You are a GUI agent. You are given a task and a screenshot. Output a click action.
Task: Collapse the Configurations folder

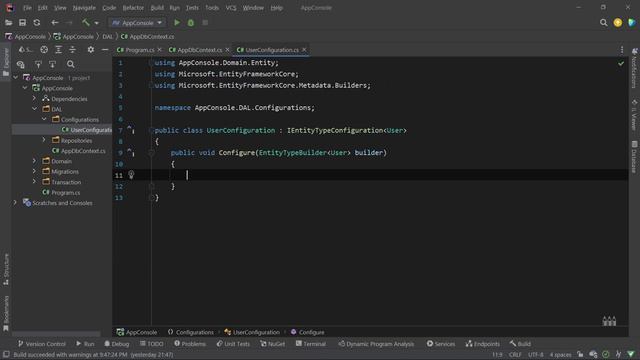click(44, 119)
